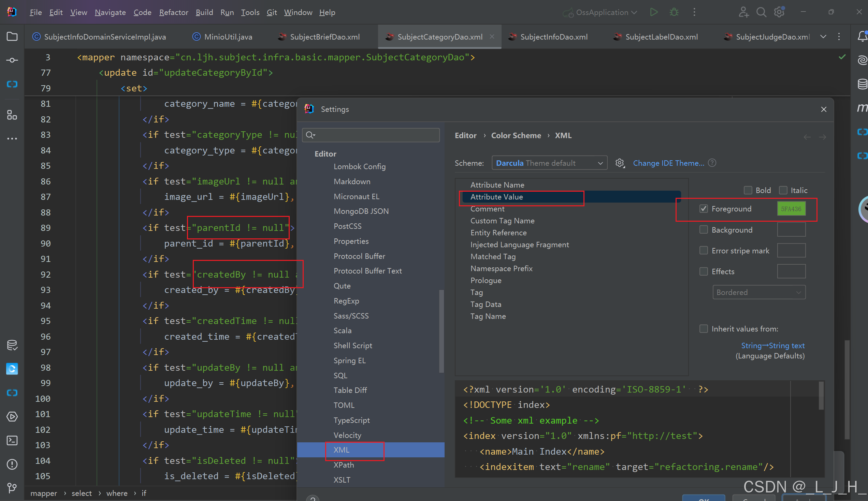Enable the Bold checkbox

pos(748,190)
